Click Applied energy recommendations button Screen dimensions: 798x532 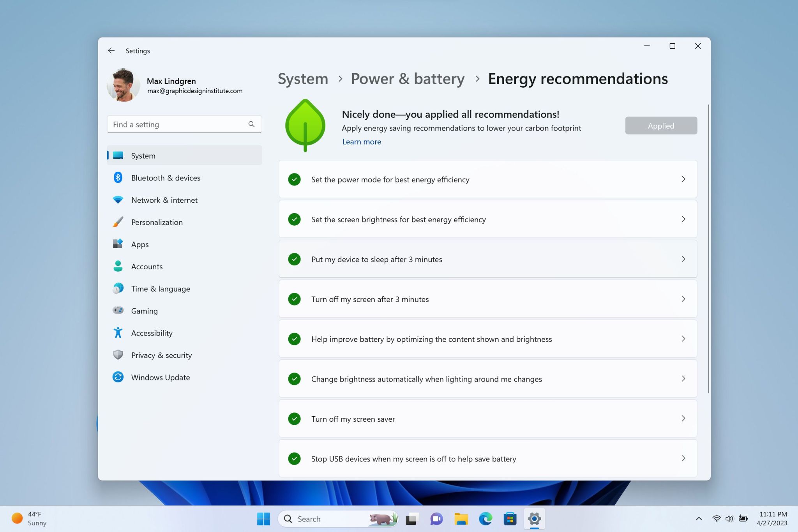pos(661,125)
